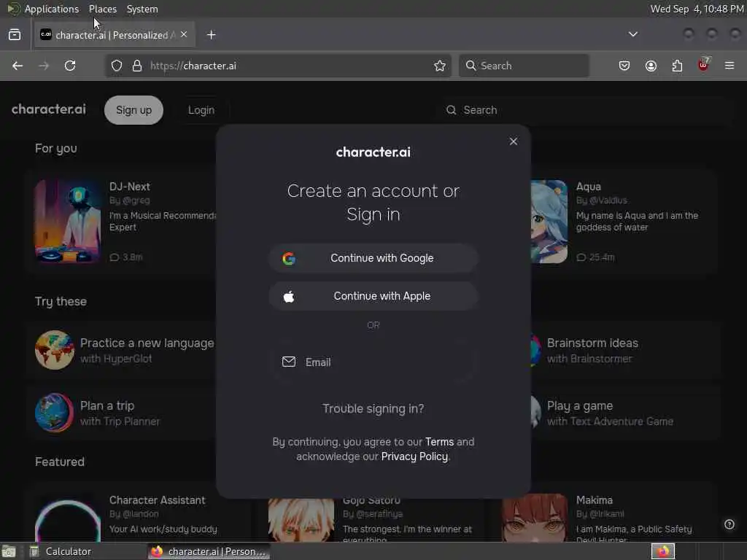Screen dimensions: 747x560
Task: Open the Privacy Policy link
Action: click(x=414, y=456)
